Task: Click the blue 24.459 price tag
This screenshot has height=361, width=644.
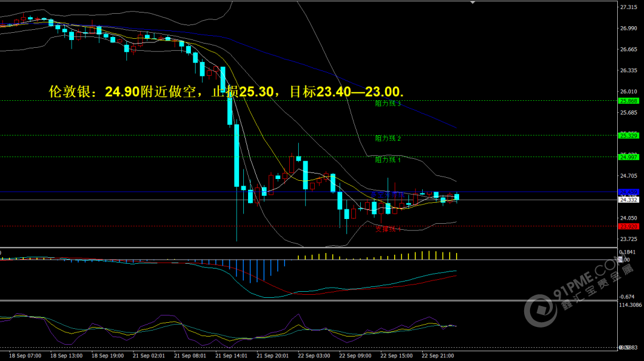Action: click(629, 192)
